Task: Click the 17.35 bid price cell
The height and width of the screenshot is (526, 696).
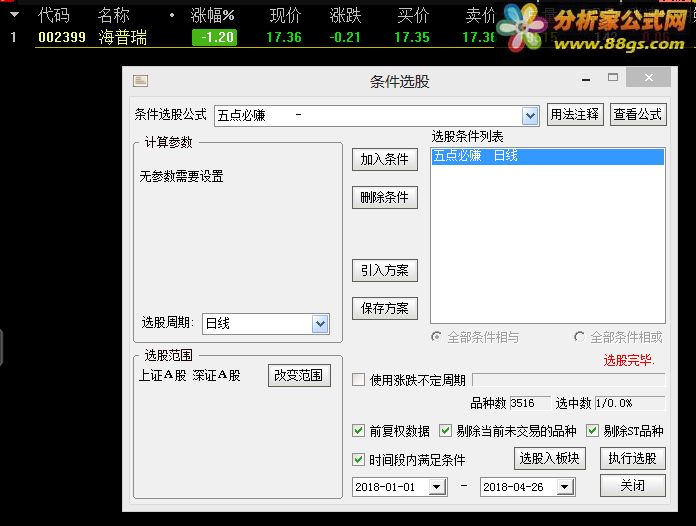Action: [x=412, y=37]
